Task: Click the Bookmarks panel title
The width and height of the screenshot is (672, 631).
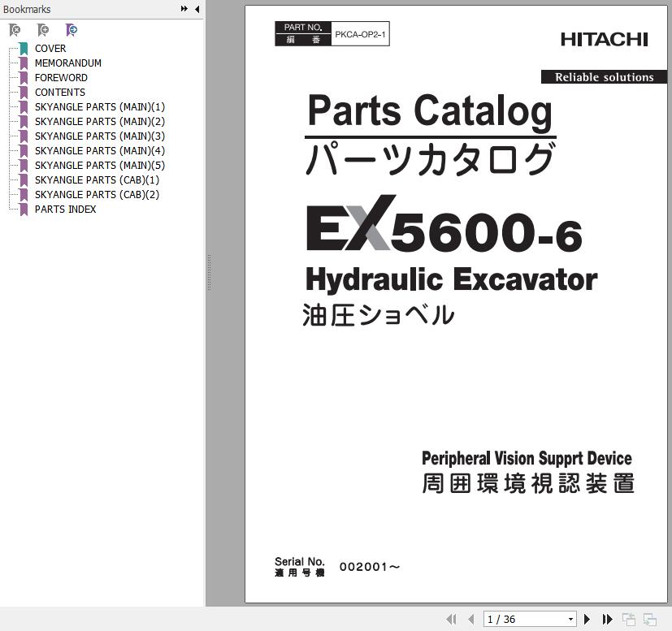Action: (x=27, y=9)
